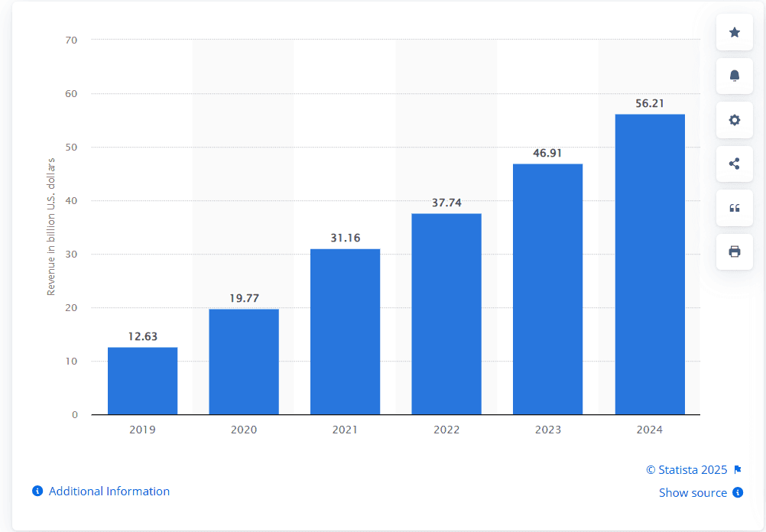The height and width of the screenshot is (532, 766).
Task: Click the flag icon near Statista 2025
Action: 738,470
